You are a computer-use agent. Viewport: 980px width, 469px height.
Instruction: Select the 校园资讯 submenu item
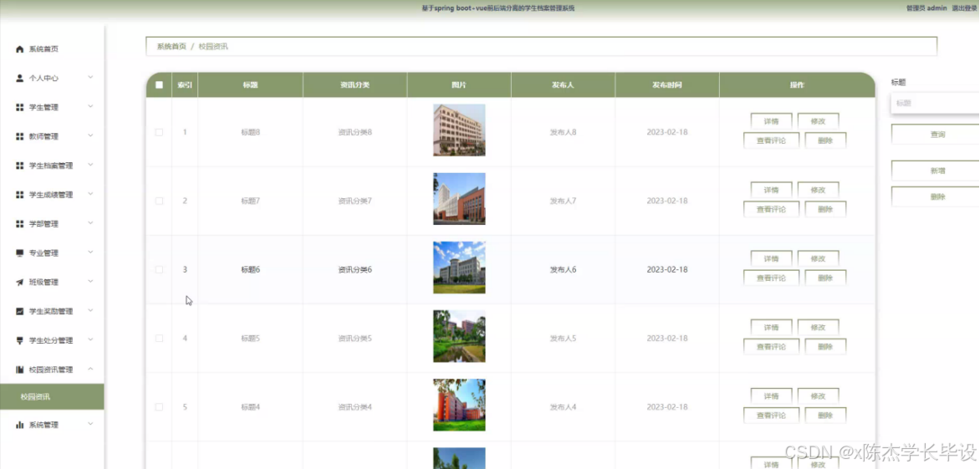(x=52, y=396)
